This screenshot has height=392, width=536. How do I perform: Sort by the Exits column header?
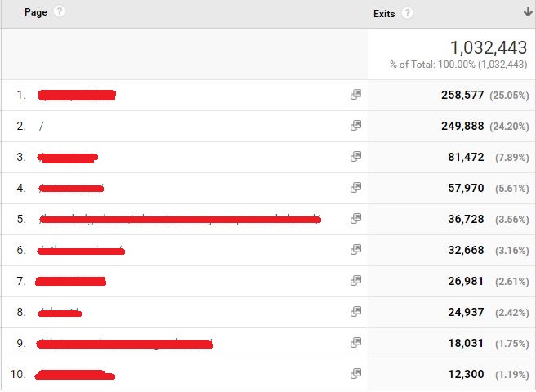point(384,14)
